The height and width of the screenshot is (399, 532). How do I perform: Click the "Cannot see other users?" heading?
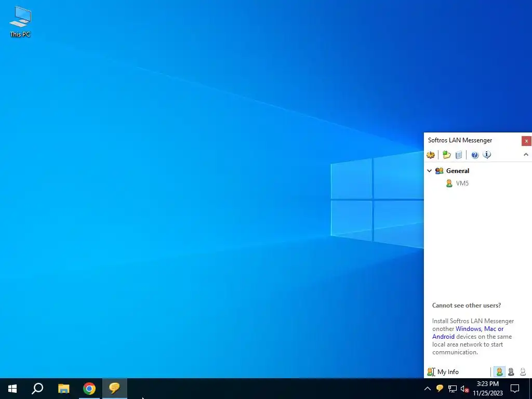466,305
